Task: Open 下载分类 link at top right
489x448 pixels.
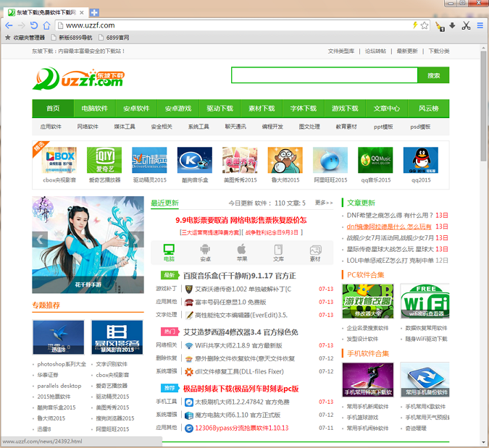Action: tap(439, 51)
